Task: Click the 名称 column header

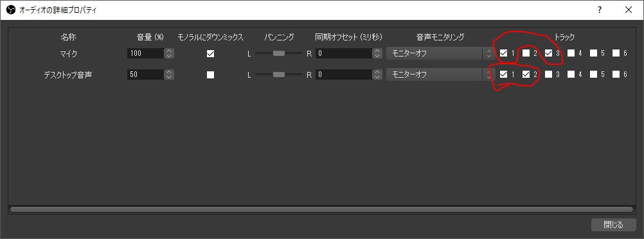Action: [x=69, y=37]
